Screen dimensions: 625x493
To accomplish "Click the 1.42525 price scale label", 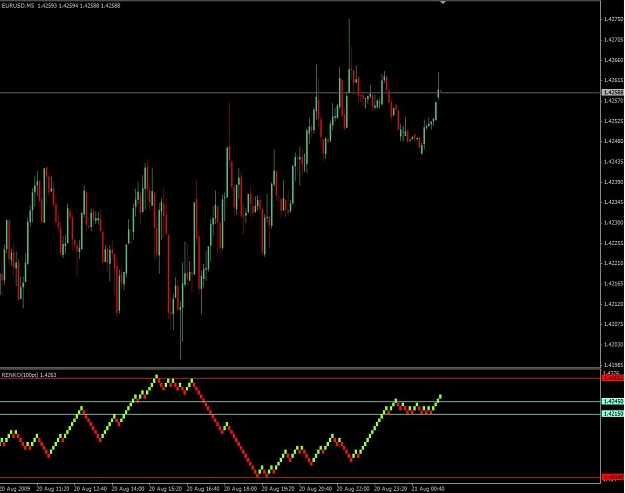I will pyautogui.click(x=613, y=121).
